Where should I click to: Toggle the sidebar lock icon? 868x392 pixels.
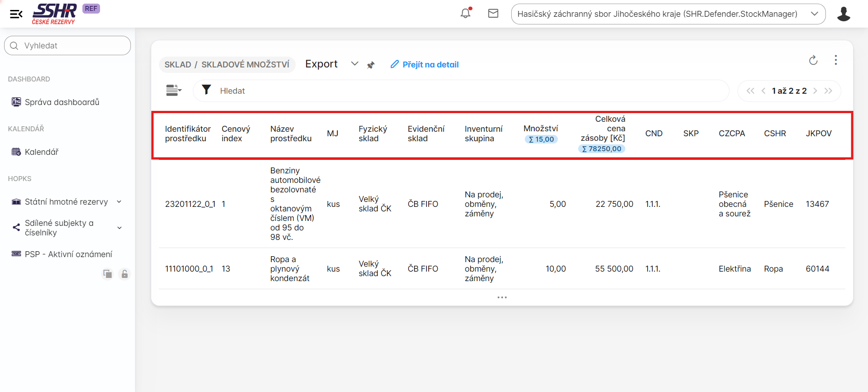tap(125, 274)
